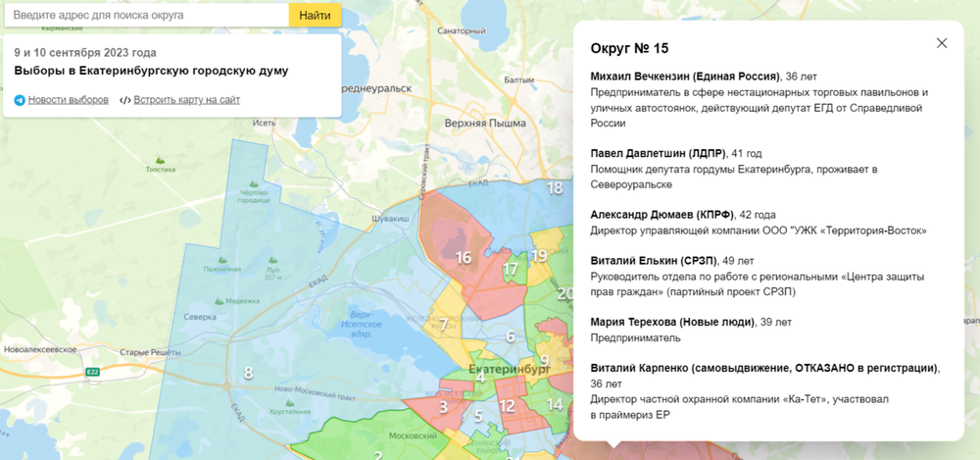Select district 17 on the map
Viewport: 980px width, 460px height.
[511, 269]
